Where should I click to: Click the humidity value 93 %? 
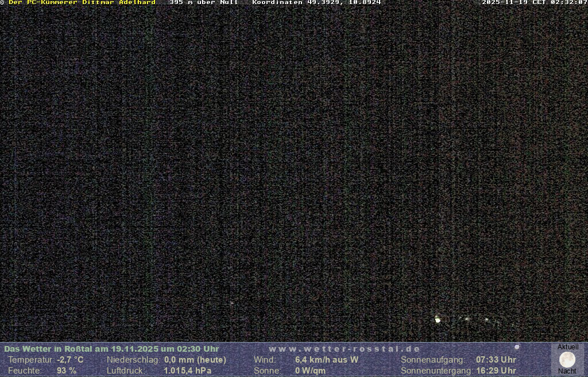(x=67, y=371)
